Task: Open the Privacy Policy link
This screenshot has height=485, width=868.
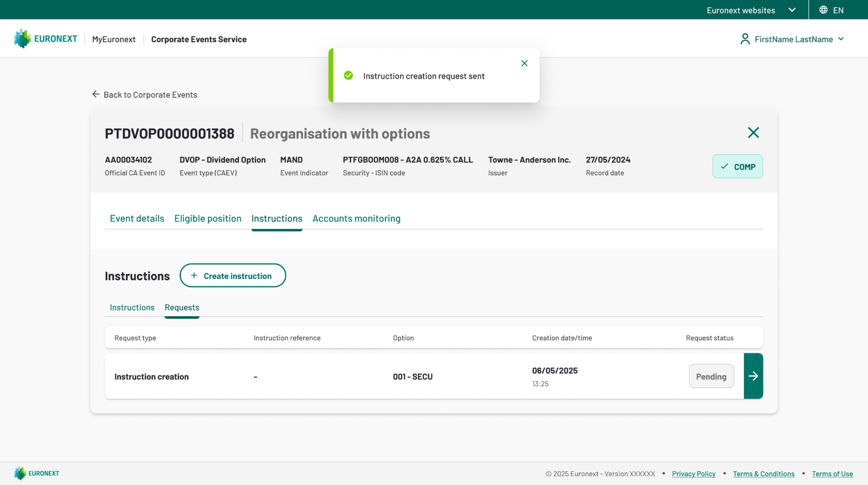Action: (x=694, y=474)
